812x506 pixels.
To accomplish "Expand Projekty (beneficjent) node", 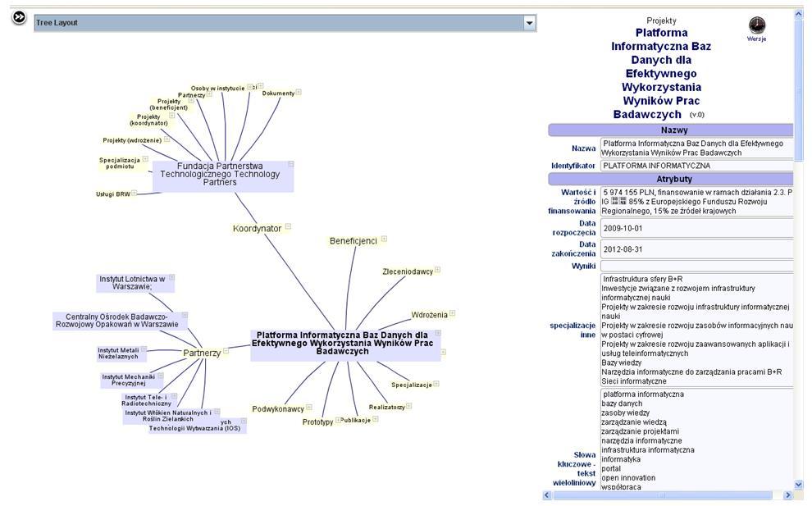I will tap(191, 100).
